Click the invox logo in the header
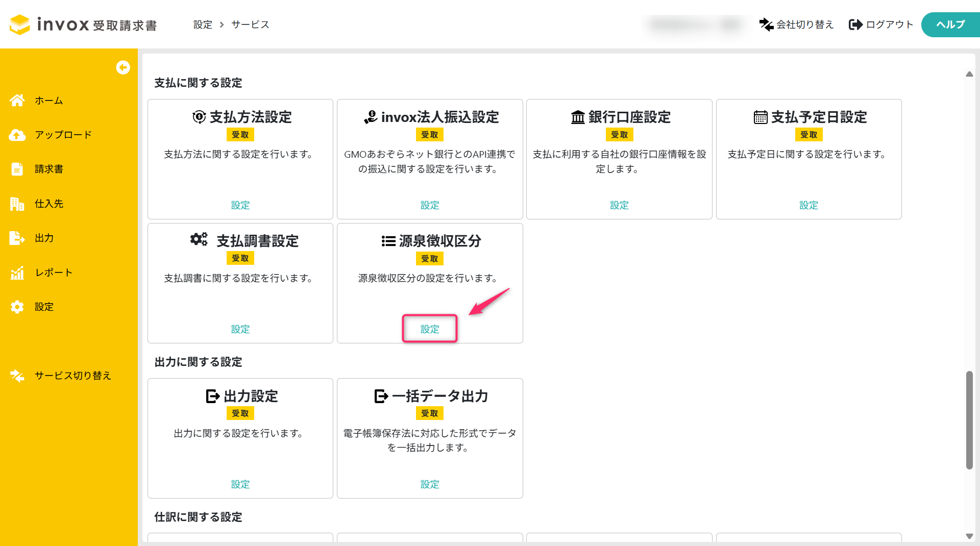The width and height of the screenshot is (980, 546). 83,24
